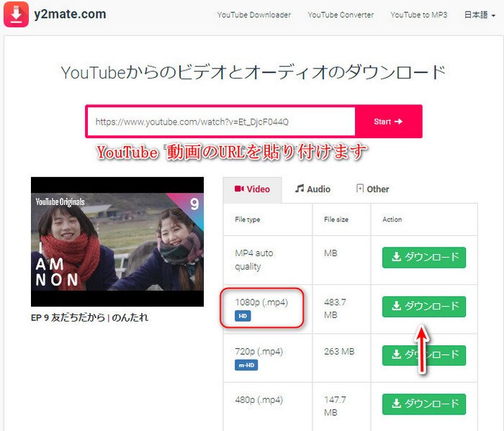This screenshot has width=504, height=431.
Task: Switch to the Audio tab
Action: 312,189
